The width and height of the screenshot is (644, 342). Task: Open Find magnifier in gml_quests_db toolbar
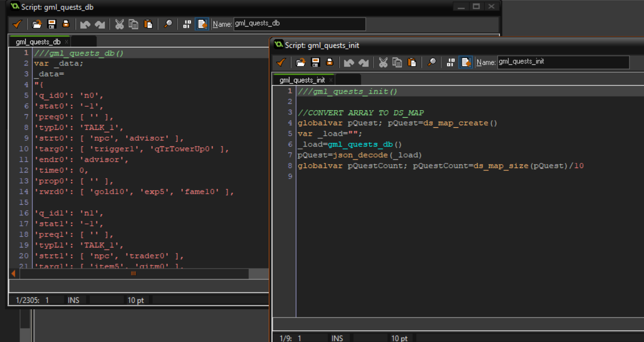coord(168,24)
